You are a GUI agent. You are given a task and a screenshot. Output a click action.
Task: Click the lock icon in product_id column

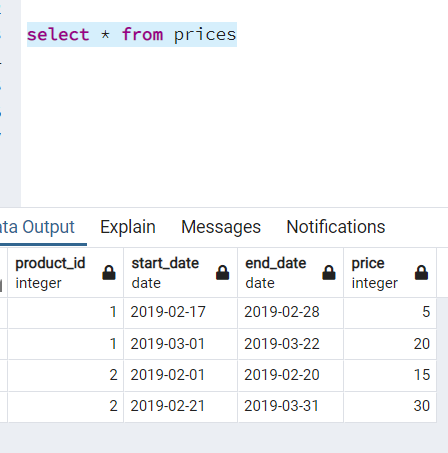tap(109, 273)
